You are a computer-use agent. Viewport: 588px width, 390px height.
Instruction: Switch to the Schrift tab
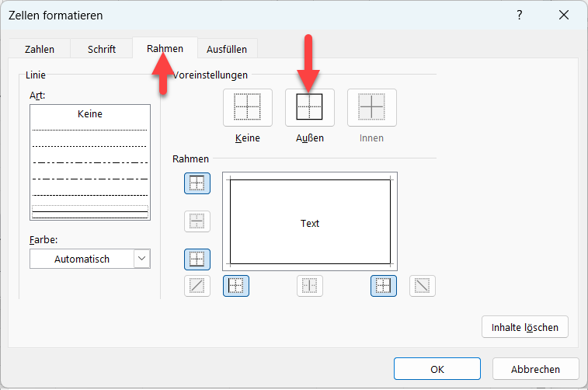coord(102,49)
